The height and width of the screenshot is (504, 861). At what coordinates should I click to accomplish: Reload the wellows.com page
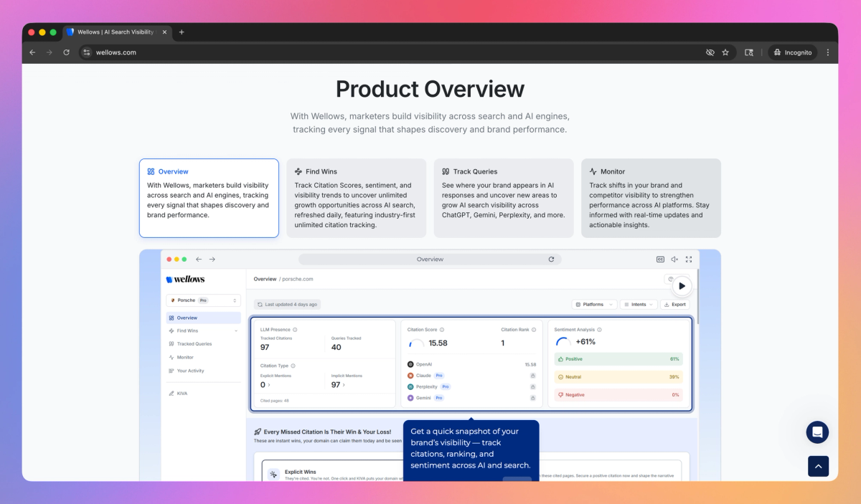(67, 52)
